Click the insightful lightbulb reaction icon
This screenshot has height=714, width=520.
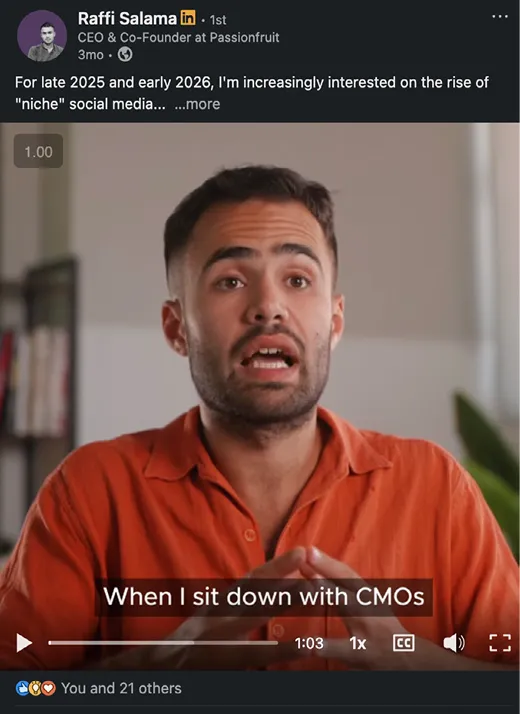point(36,688)
